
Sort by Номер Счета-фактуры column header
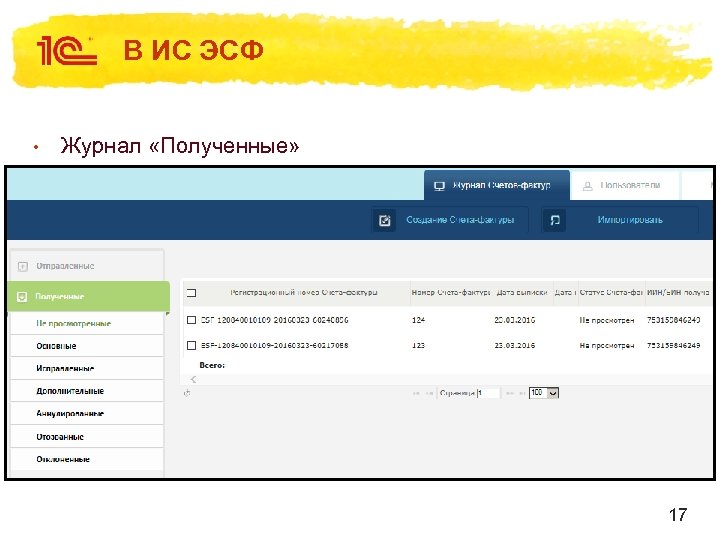click(450, 292)
